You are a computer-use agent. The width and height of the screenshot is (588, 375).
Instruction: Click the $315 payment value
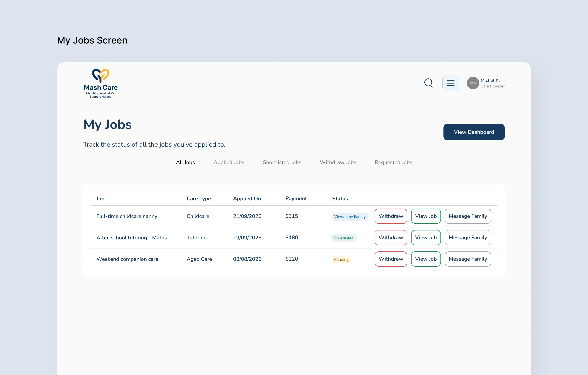[x=292, y=216]
